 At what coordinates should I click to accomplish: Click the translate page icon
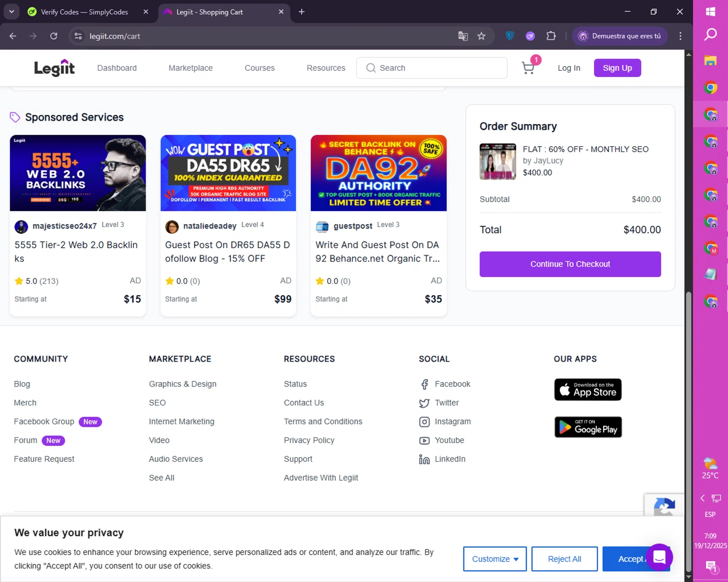[463, 36]
